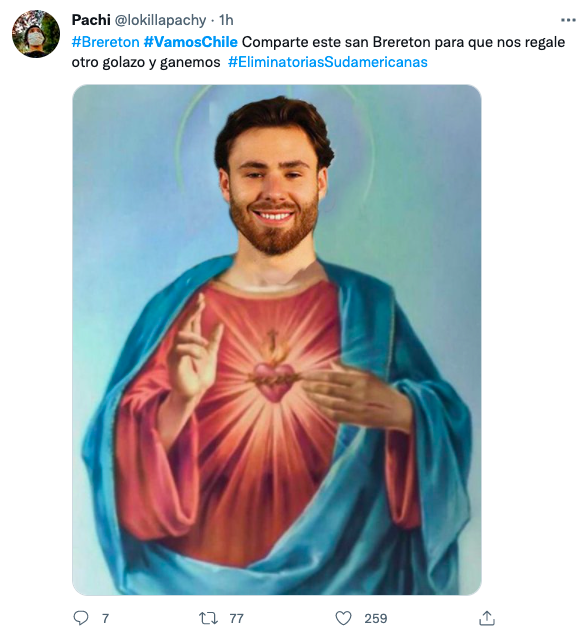Screen dimensions: 587x638
Task: View the 7 replies count
Action: click(105, 618)
